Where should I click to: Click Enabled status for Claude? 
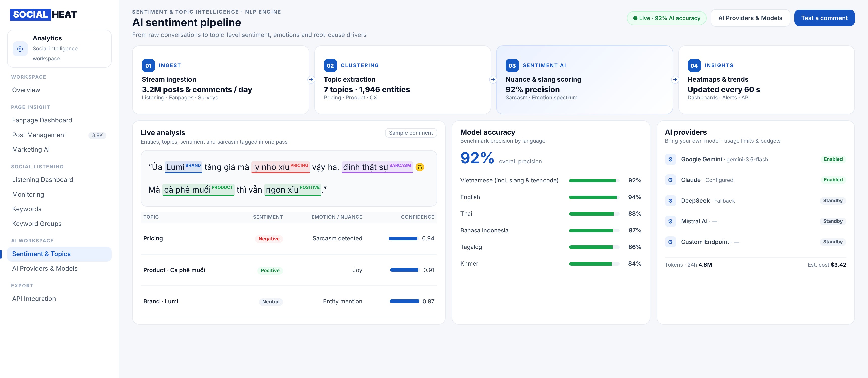click(833, 180)
